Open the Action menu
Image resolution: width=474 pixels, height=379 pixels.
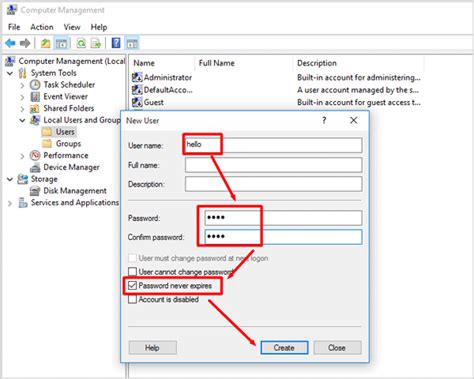pyautogui.click(x=42, y=27)
